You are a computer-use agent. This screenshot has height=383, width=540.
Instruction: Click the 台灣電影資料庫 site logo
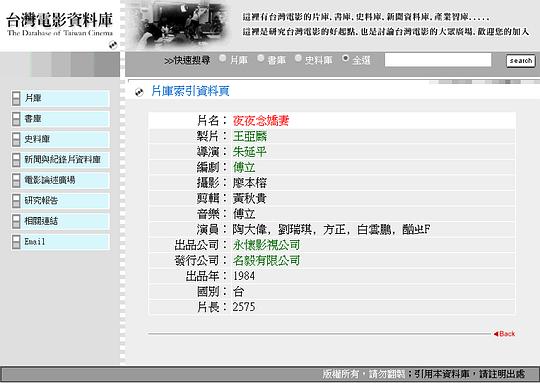60,24
